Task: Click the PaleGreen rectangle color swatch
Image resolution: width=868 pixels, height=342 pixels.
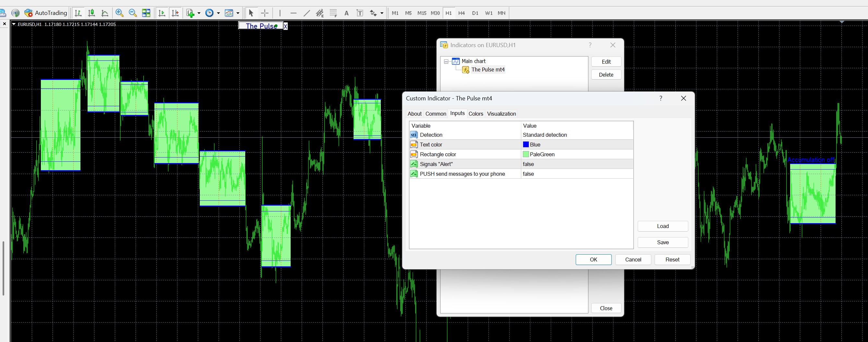Action: pyautogui.click(x=526, y=154)
